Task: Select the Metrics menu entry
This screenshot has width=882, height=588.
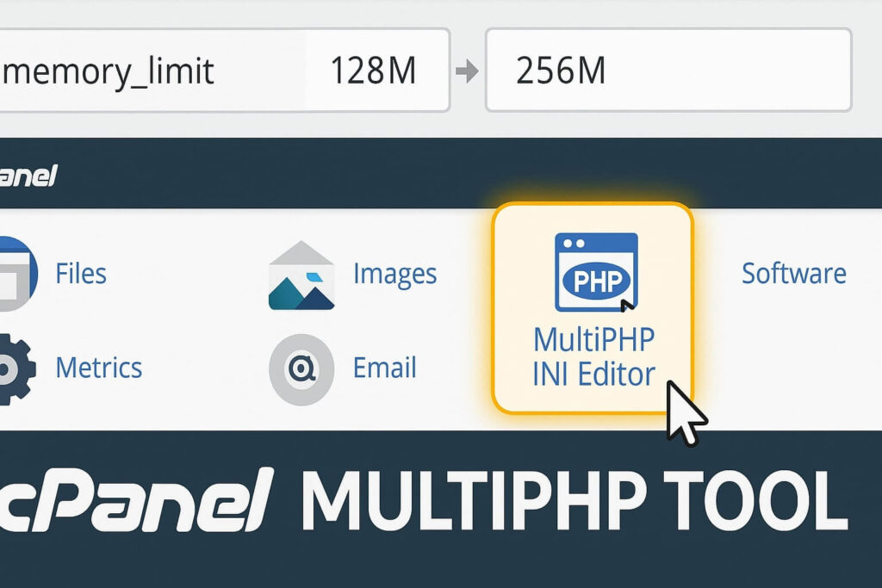Action: tap(99, 367)
